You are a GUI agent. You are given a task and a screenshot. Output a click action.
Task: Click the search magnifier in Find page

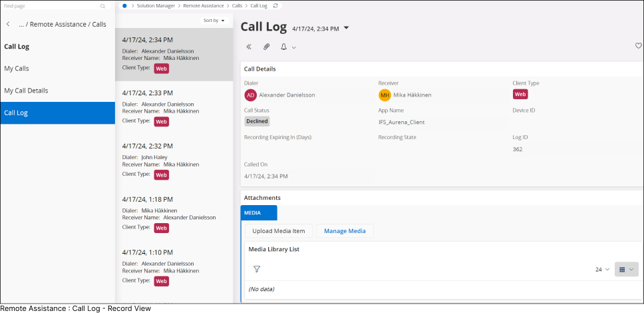click(x=102, y=6)
